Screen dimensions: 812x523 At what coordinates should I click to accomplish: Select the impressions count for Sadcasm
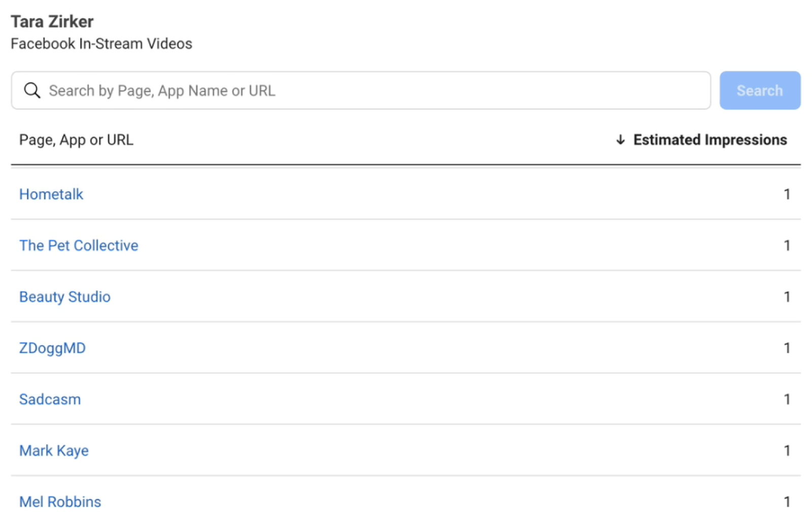tap(787, 400)
